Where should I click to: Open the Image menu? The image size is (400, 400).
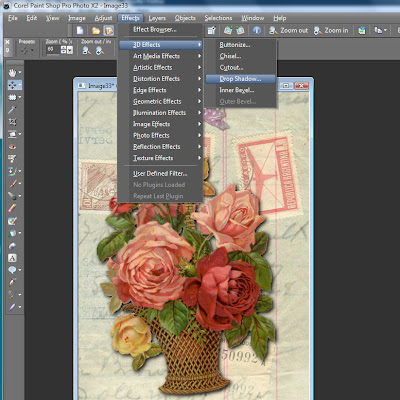77,18
